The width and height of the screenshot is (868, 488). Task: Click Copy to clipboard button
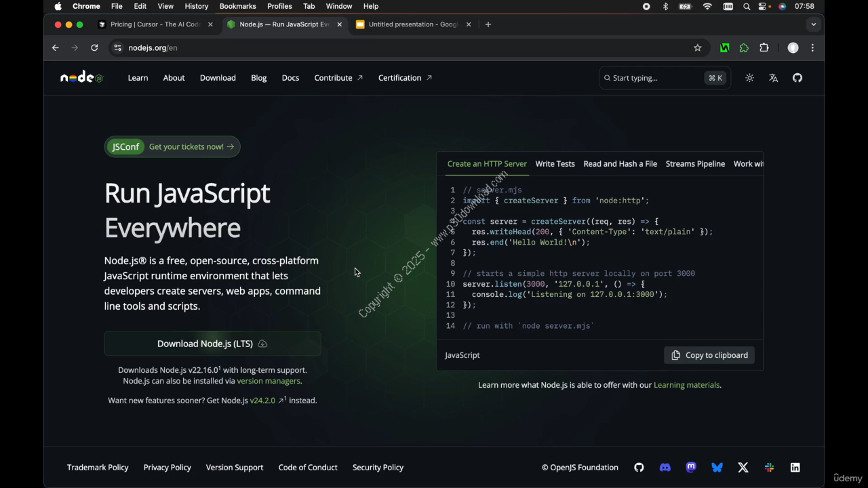(709, 355)
